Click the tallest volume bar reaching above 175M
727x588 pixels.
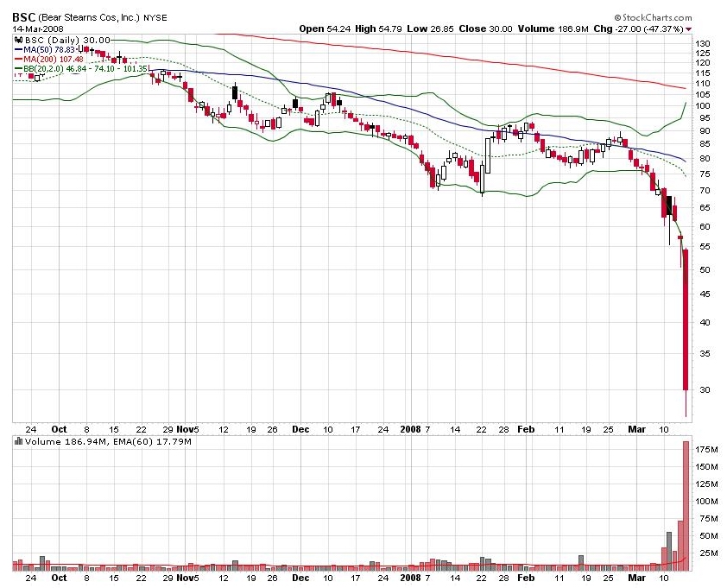click(686, 505)
